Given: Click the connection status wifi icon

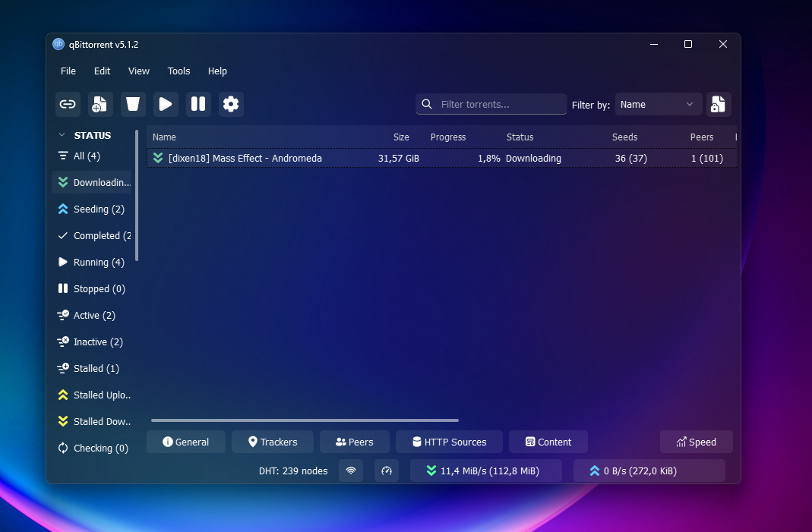Looking at the screenshot, I should [351, 471].
